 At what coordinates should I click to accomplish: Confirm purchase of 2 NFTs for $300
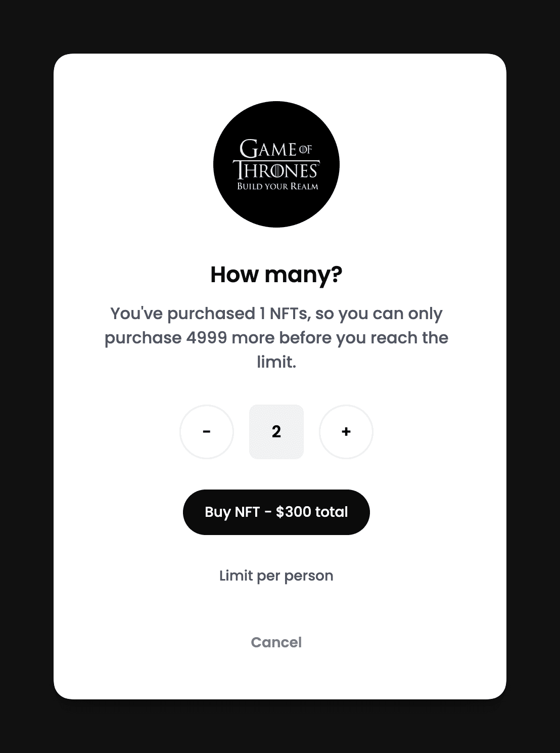[x=276, y=512]
